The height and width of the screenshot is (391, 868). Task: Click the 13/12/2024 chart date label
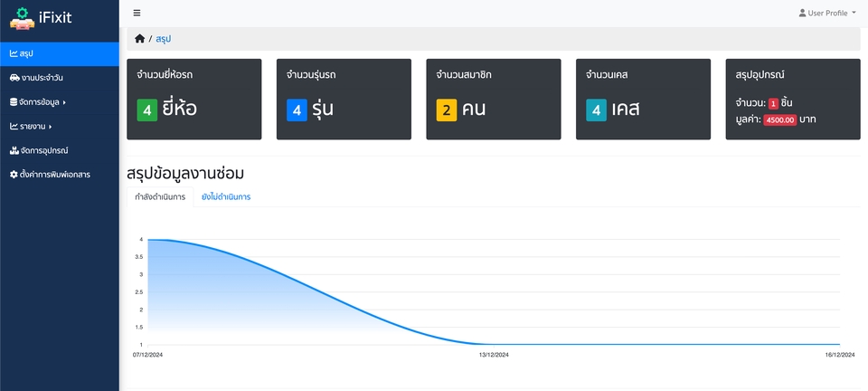pos(494,355)
